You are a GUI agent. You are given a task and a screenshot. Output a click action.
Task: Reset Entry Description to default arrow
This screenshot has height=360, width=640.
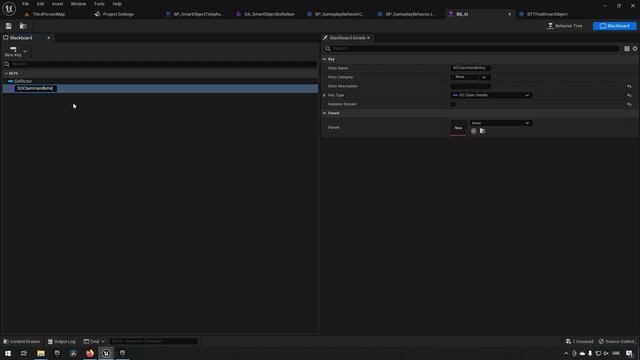pyautogui.click(x=629, y=86)
